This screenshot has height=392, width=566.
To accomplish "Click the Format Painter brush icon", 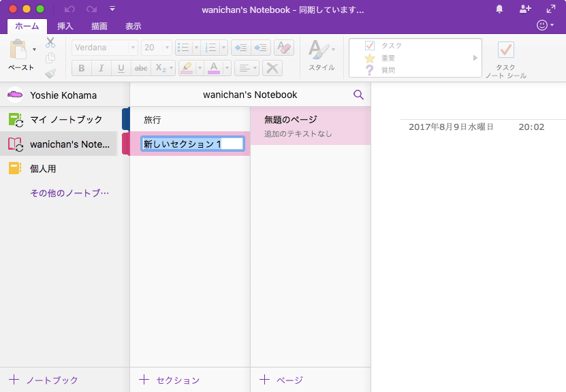I will [50, 73].
